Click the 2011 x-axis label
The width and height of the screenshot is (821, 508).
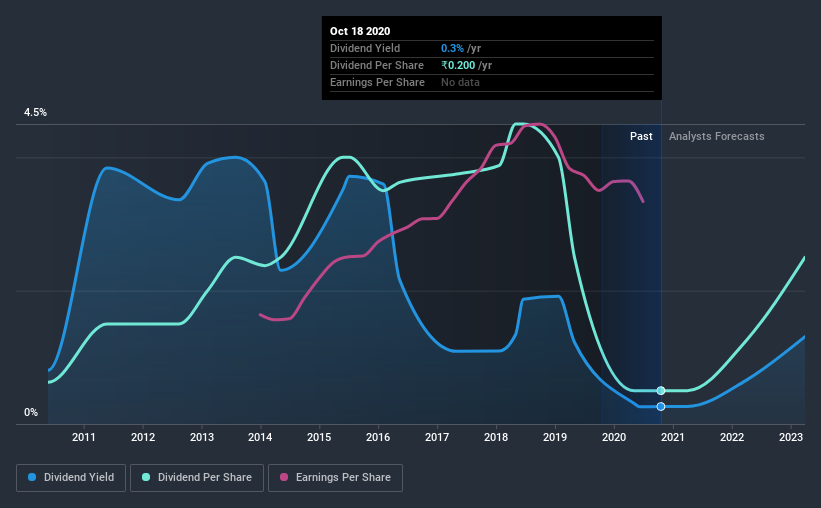[84, 437]
